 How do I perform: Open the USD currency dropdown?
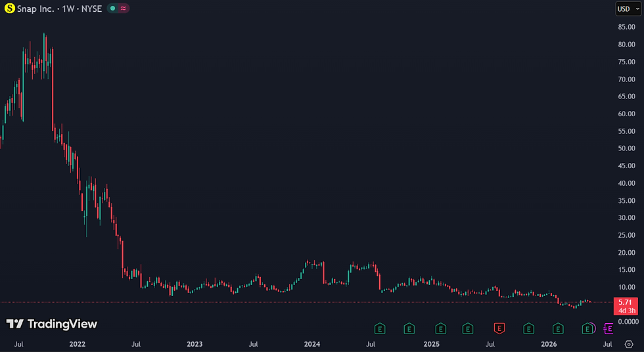click(x=628, y=9)
